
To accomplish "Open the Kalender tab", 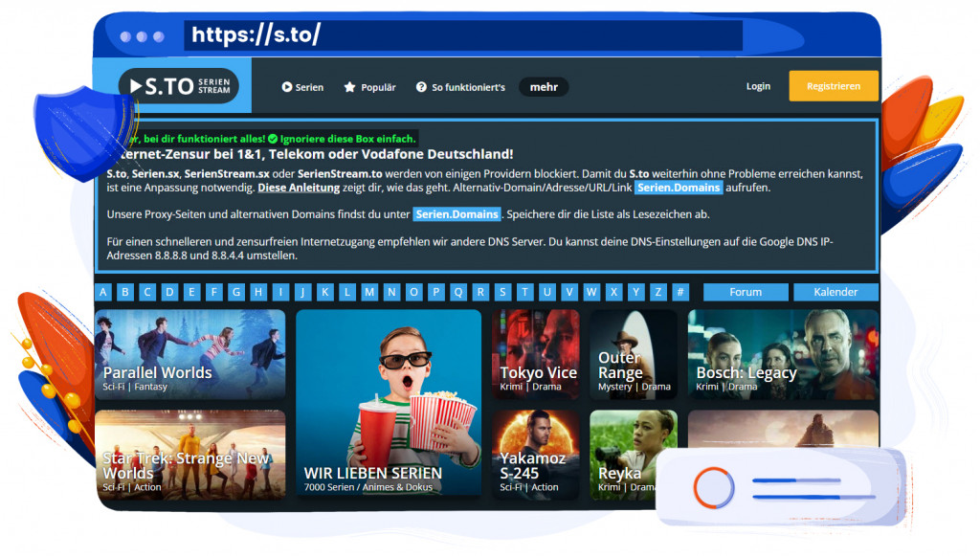I will click(835, 292).
